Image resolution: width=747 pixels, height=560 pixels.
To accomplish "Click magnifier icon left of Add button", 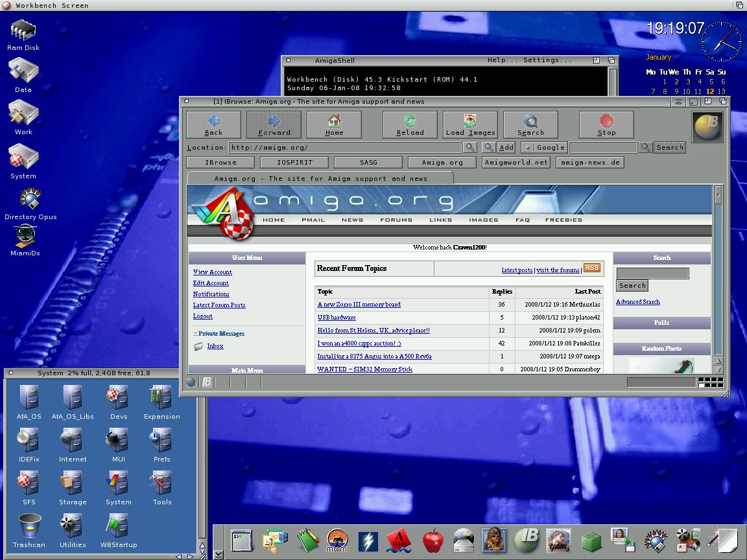I will 489,148.
